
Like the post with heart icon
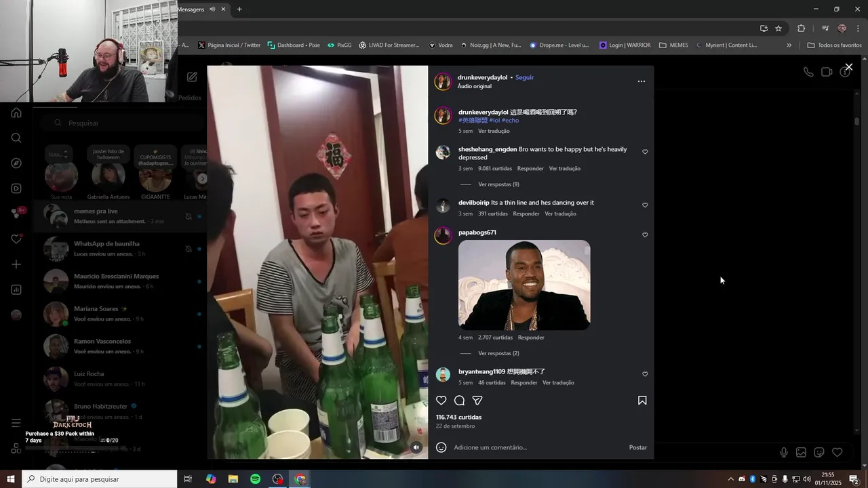click(441, 401)
